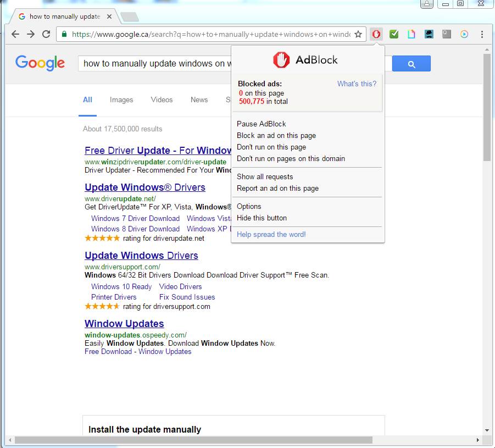495x448 pixels.
Task: Click the colorful document extension icon
Action: (411, 34)
